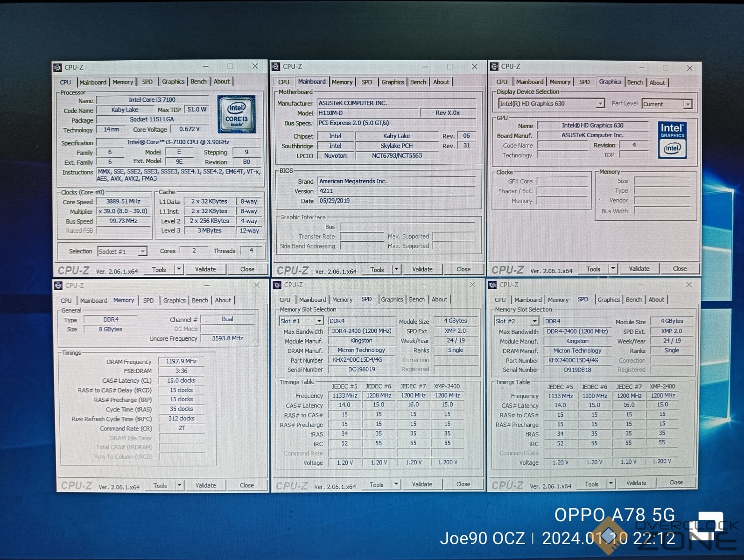Screen dimensions: 744x560
Task: Click Validate in the Processor window
Action: [205, 269]
